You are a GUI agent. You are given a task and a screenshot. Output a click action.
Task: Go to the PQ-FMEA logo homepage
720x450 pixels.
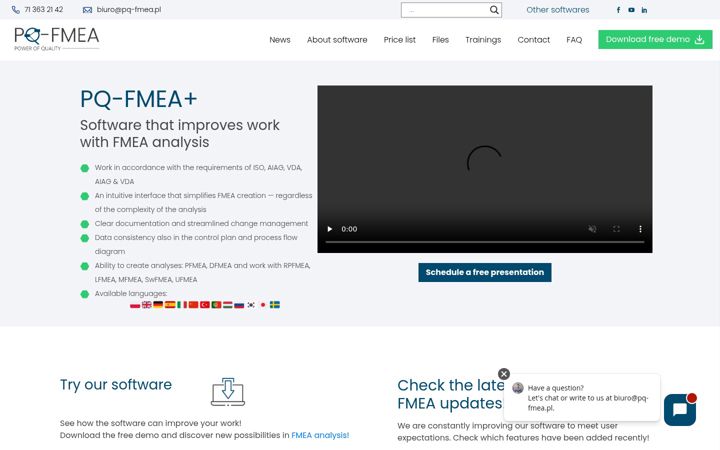click(56, 39)
